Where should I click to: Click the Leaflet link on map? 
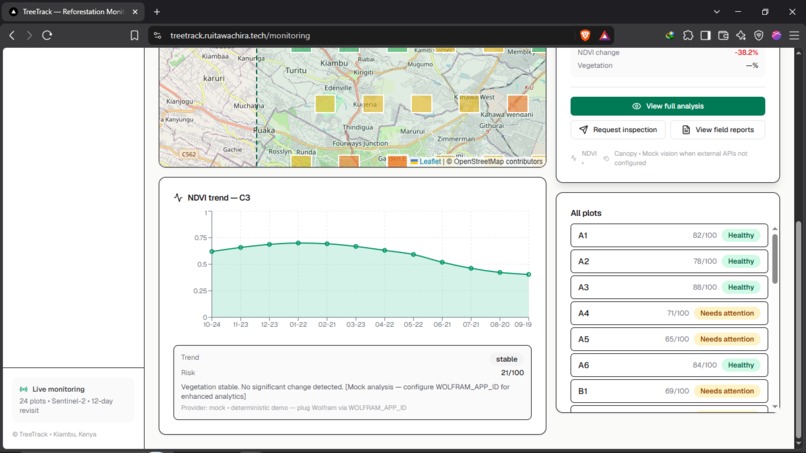point(430,161)
